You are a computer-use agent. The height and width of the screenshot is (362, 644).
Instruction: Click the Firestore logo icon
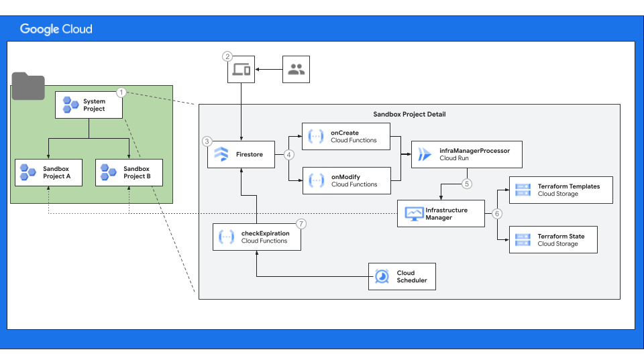pyautogui.click(x=221, y=154)
